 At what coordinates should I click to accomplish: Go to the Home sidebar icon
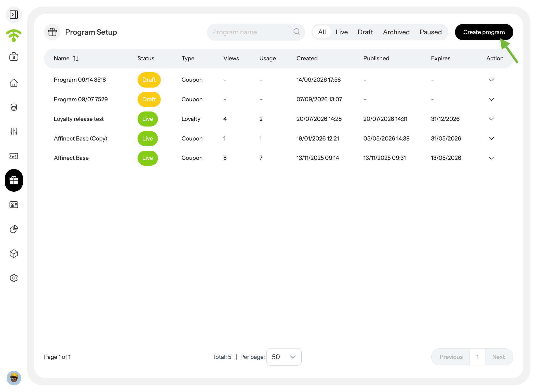[x=14, y=83]
